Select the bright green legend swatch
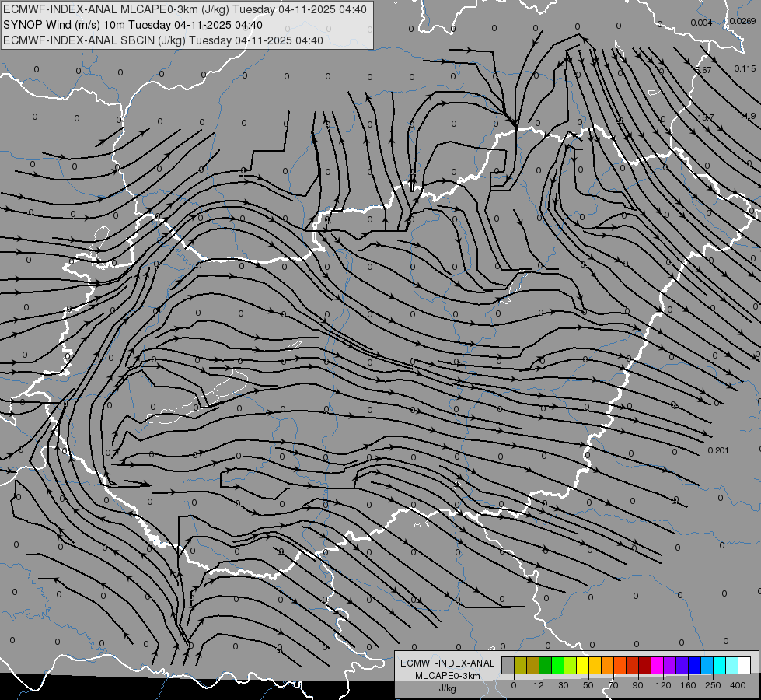 click(x=557, y=666)
